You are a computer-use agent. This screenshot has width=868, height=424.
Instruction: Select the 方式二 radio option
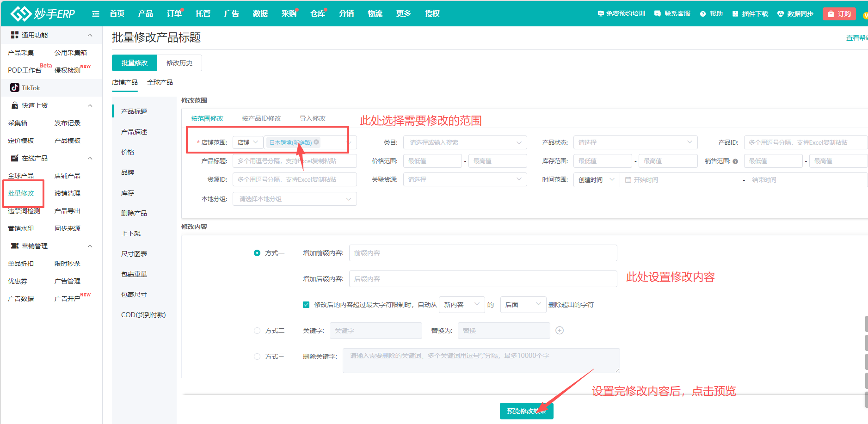click(x=257, y=330)
